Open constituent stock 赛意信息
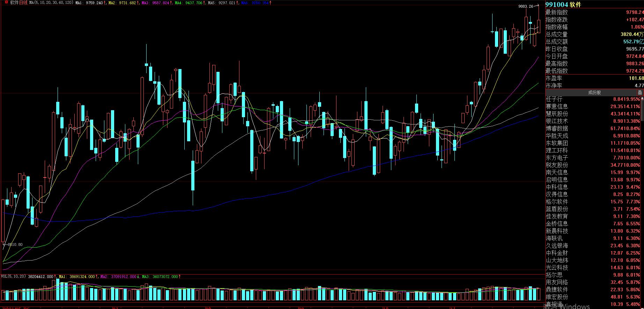 (x=557, y=107)
